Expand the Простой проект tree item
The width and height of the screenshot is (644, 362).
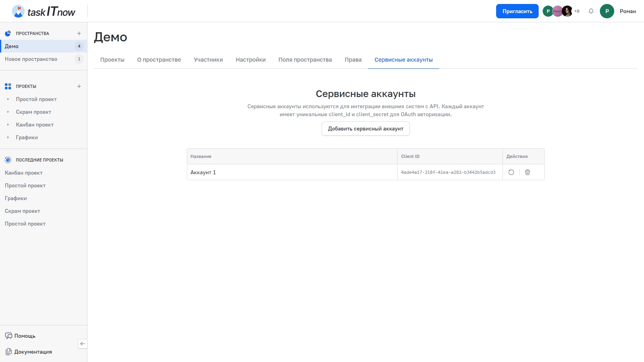point(8,99)
